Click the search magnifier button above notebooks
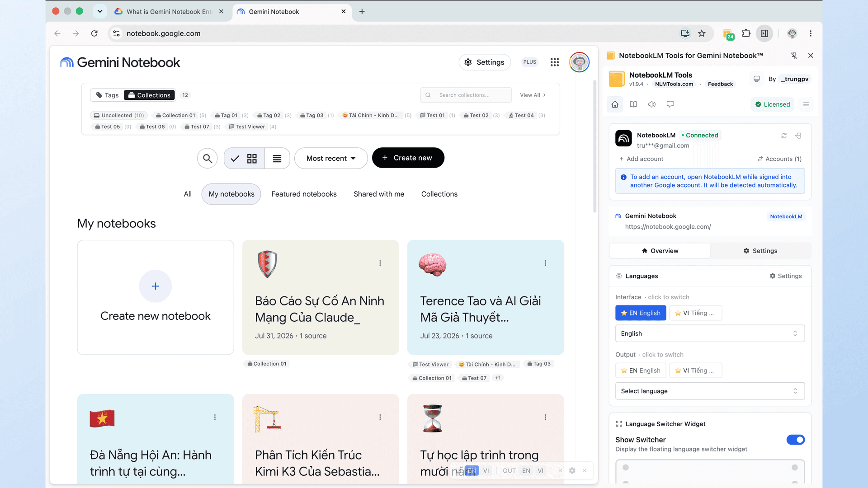Screen dimensions: 868x488 tap(208, 158)
